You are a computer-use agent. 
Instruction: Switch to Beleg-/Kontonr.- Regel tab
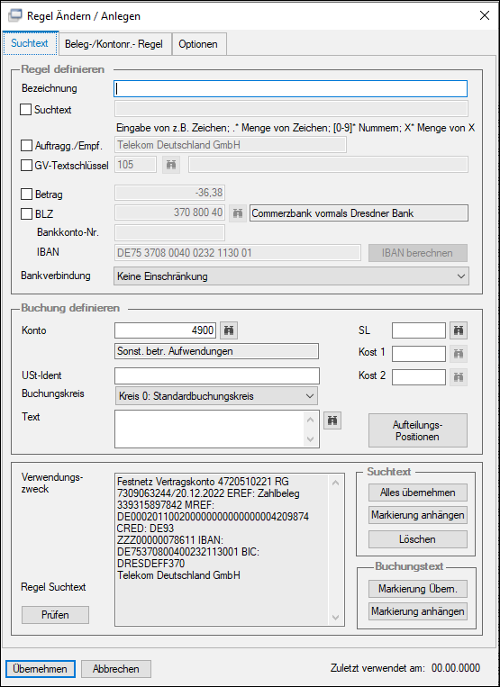point(114,44)
